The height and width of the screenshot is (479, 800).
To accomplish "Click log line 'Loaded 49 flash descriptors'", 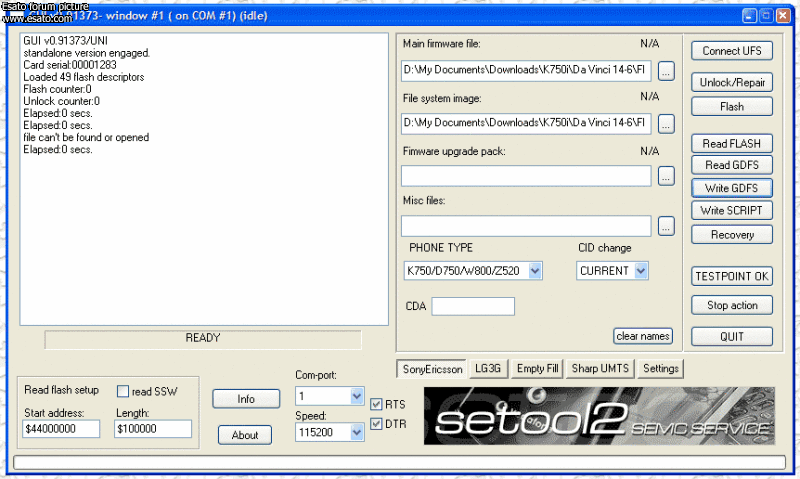I will coord(84,77).
